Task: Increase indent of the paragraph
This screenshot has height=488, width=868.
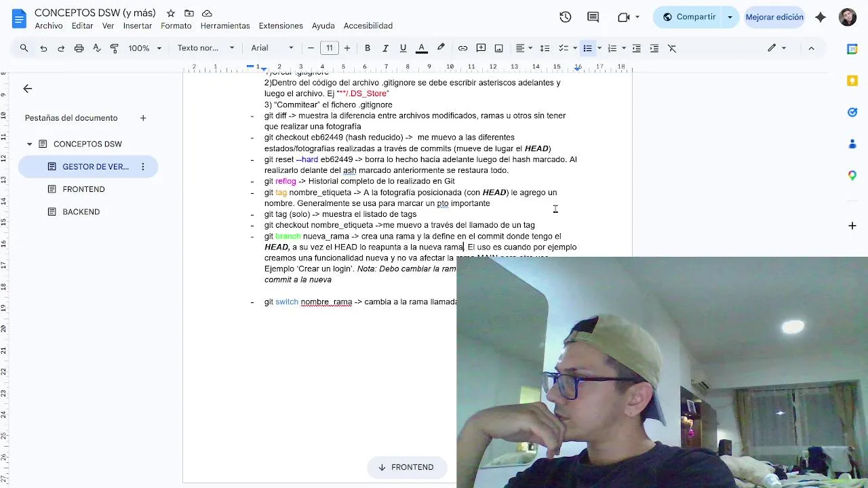Action: 654,48
